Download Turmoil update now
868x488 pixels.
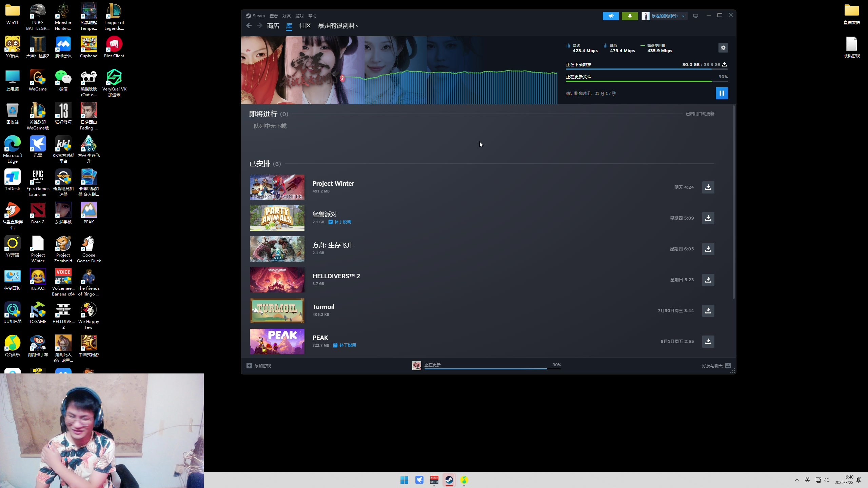[708, 310]
